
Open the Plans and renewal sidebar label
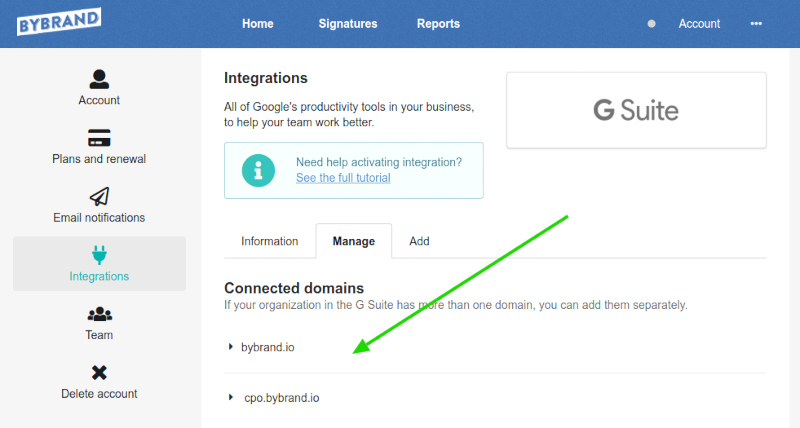click(99, 159)
